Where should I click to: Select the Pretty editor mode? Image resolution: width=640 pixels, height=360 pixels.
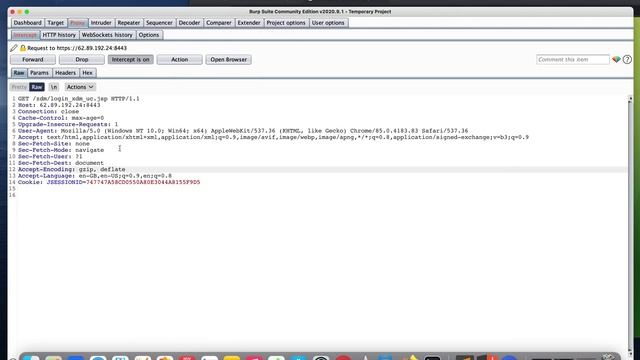[x=19, y=87]
